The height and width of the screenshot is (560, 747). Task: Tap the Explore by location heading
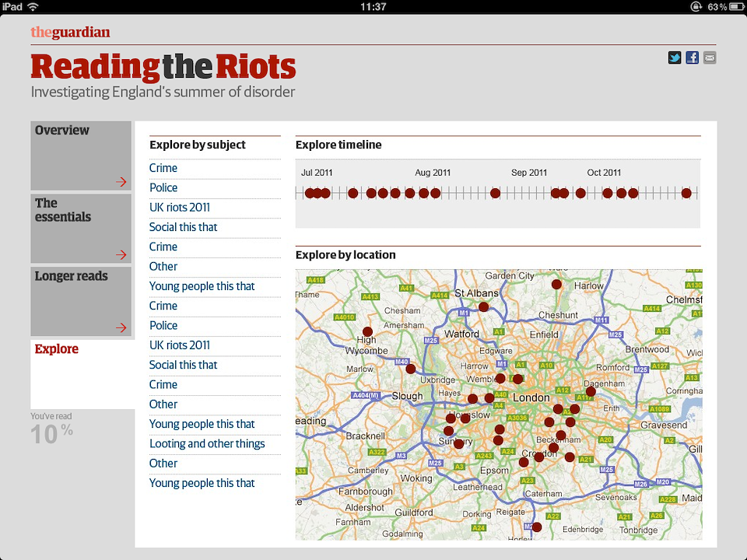coord(345,255)
